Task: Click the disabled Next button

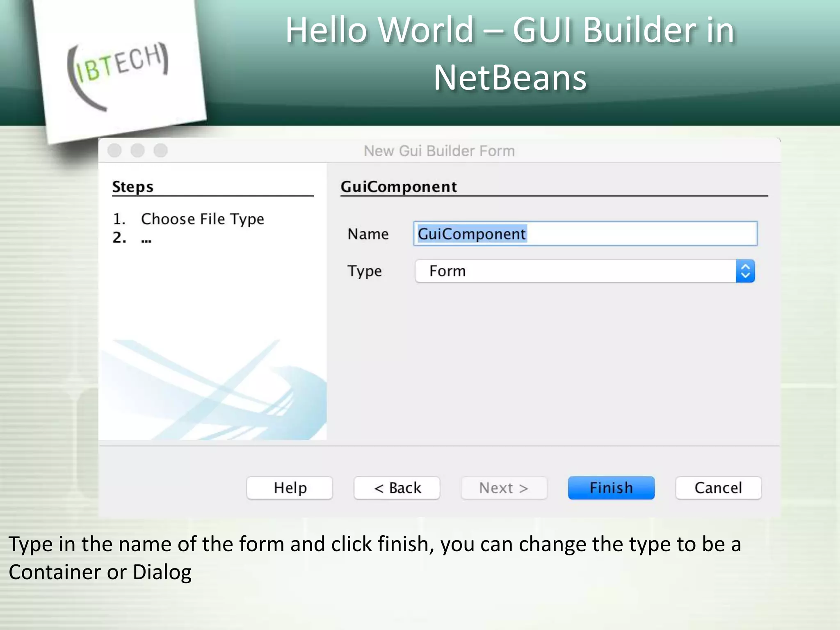Action: [x=504, y=488]
